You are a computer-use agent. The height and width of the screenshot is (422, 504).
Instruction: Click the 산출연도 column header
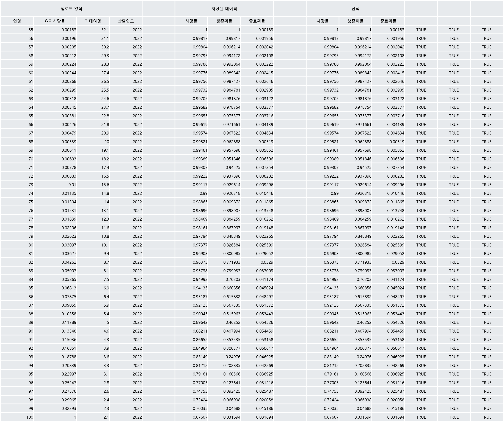(x=126, y=21)
